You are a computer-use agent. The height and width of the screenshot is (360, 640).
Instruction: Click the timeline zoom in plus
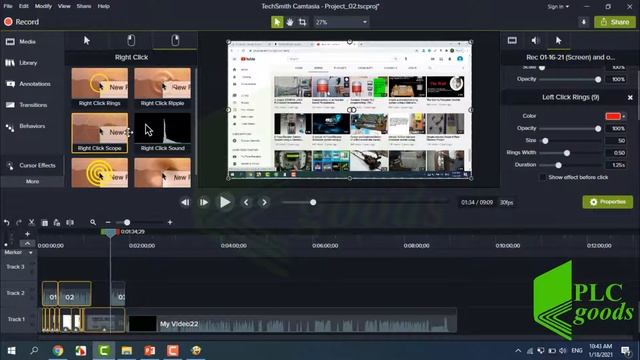coord(170,222)
